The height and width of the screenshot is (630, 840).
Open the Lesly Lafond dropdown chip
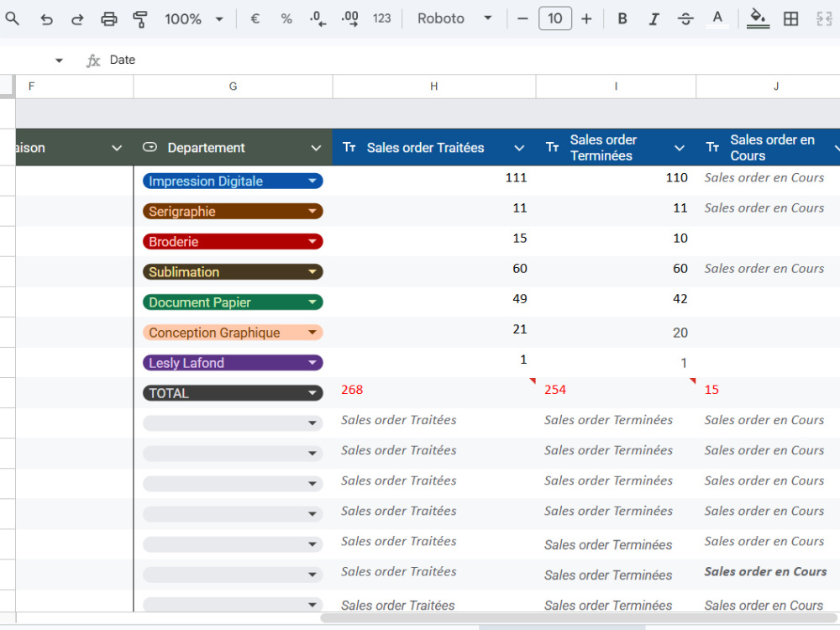pos(233,363)
